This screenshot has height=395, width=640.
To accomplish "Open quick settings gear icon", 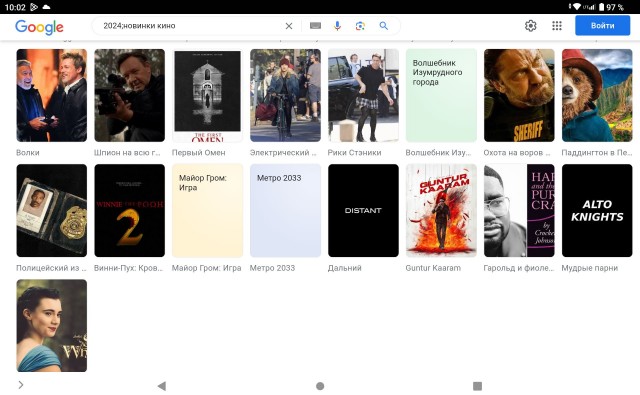I will [x=530, y=26].
